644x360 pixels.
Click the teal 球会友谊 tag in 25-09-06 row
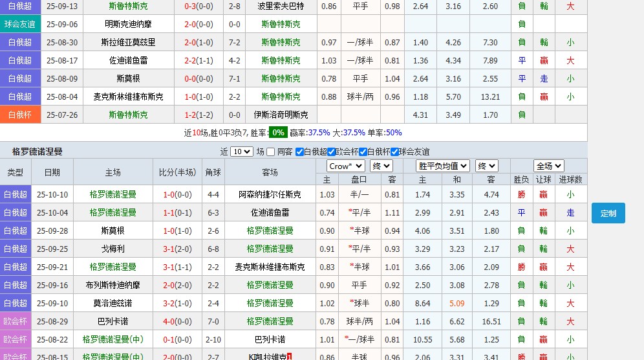(x=20, y=24)
